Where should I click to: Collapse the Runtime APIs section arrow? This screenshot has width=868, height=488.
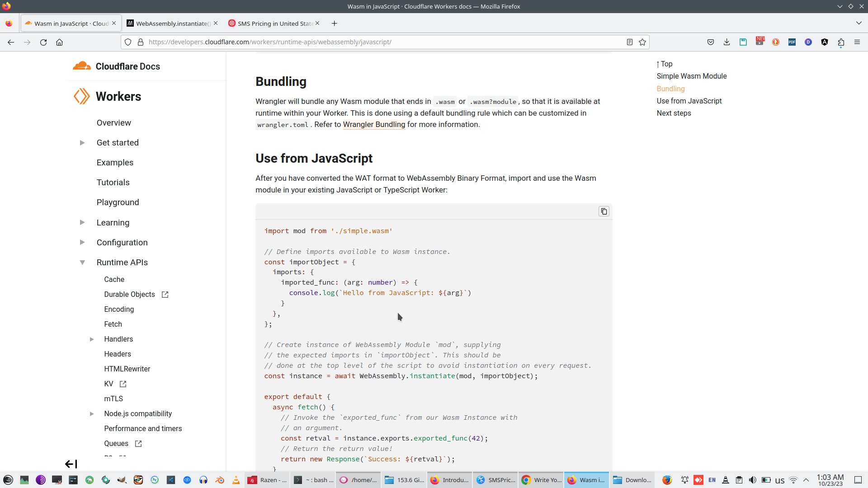point(82,263)
